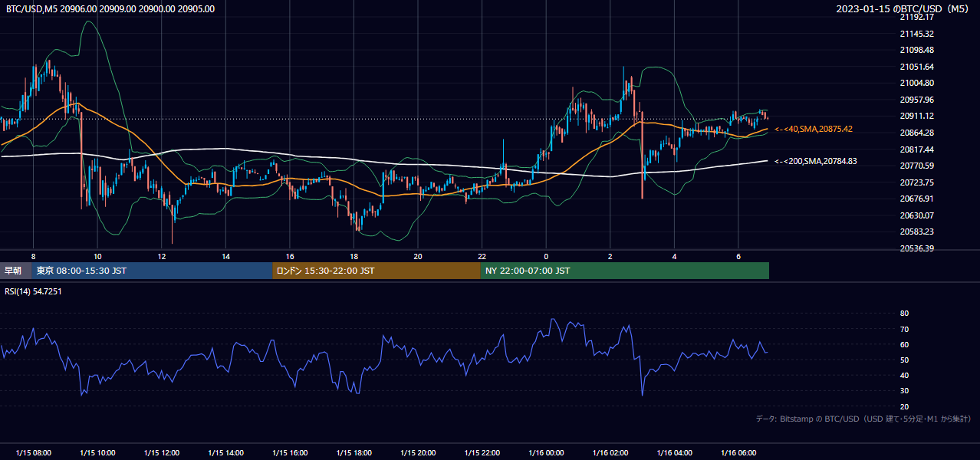The height and width of the screenshot is (460, 980).
Task: Click the RSI axis level 40
Action: point(904,375)
